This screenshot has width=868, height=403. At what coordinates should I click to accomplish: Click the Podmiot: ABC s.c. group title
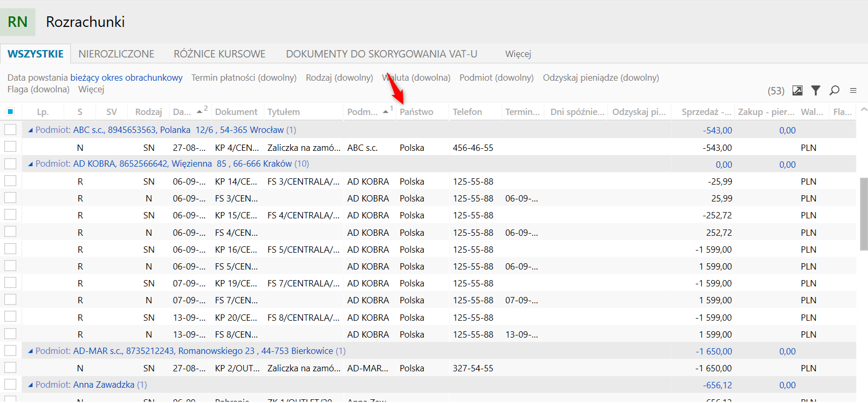tap(166, 130)
